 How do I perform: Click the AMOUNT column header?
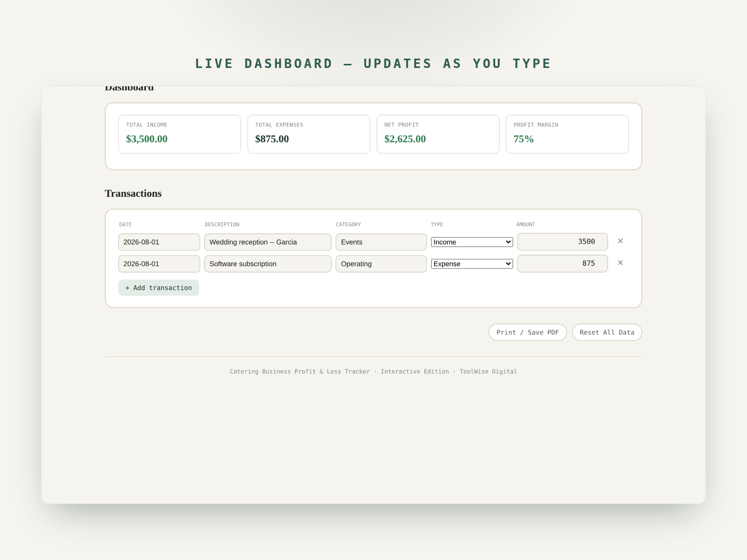526,224
